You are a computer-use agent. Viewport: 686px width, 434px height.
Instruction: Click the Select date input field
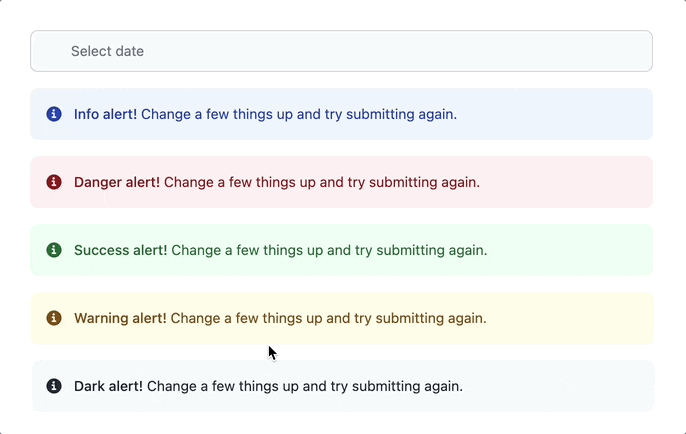[x=340, y=51]
